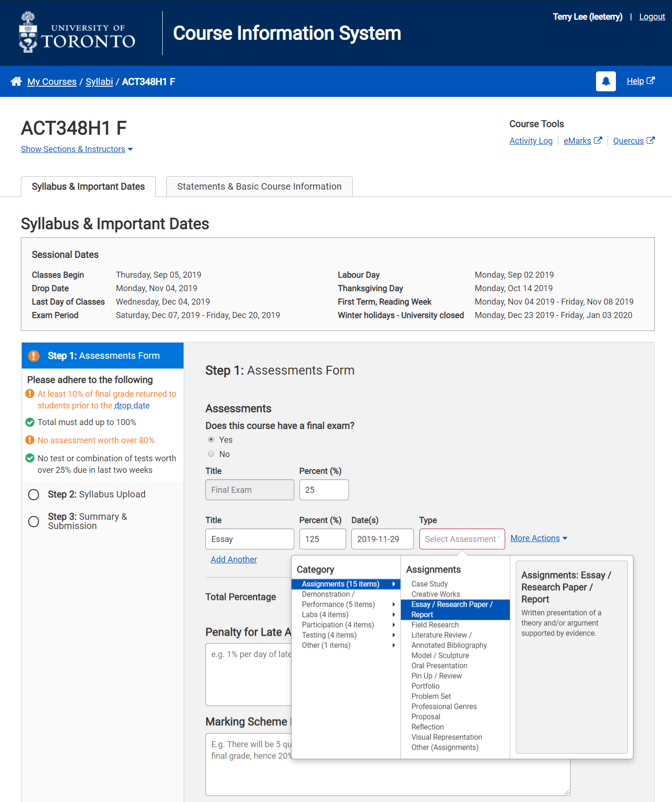Open notifications via the bell icon
The height and width of the screenshot is (802, 672).
point(605,82)
